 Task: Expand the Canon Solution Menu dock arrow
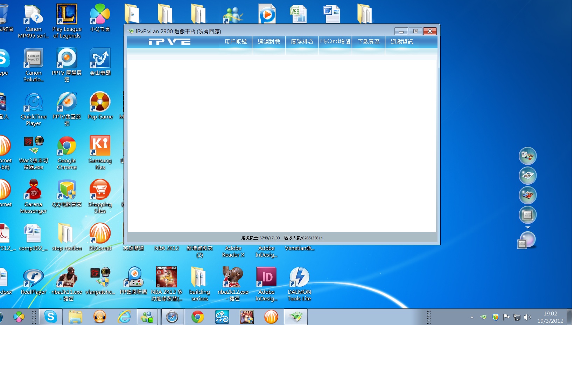pyautogui.click(x=528, y=228)
